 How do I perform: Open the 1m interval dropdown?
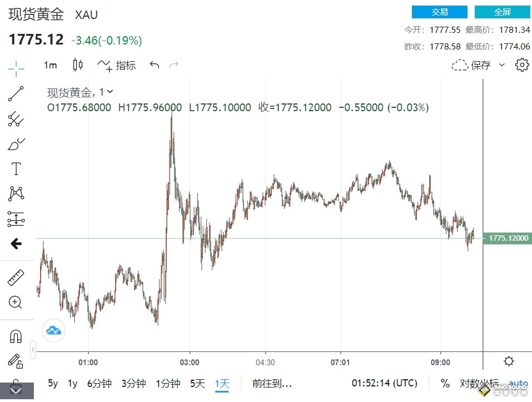[51, 65]
